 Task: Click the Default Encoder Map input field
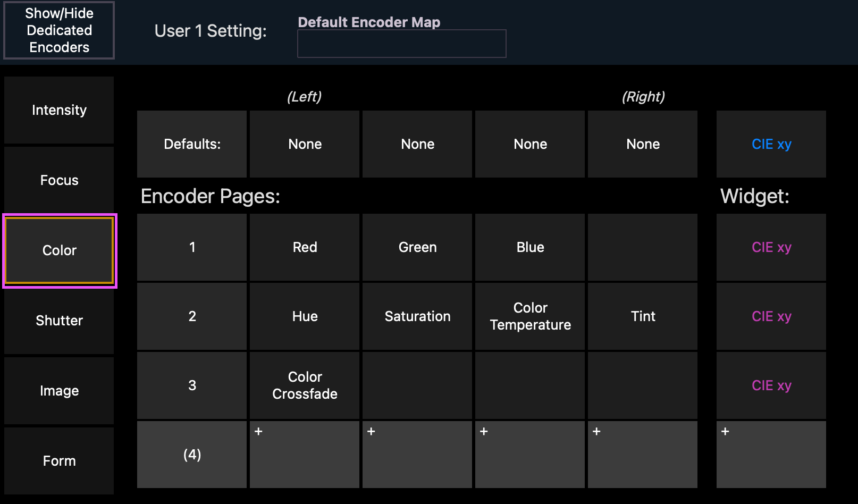401,44
